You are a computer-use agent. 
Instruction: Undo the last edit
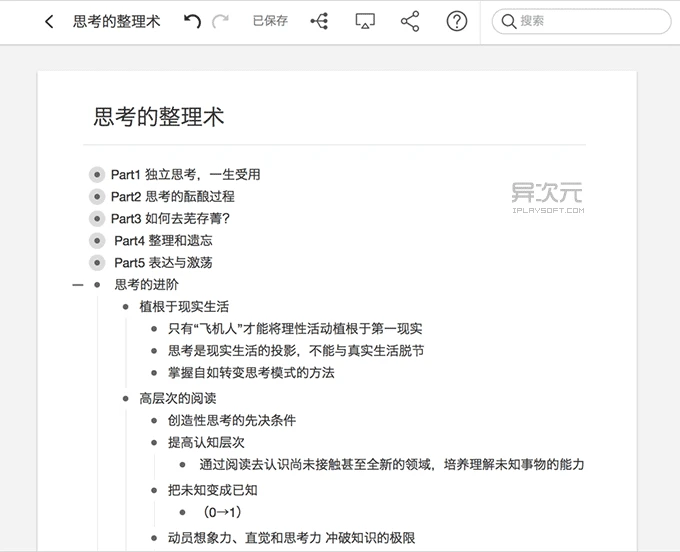coord(192,21)
